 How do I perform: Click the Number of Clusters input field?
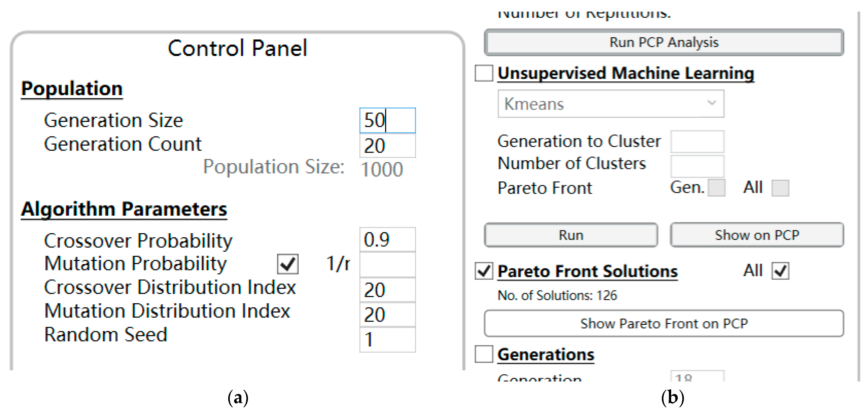[x=697, y=166]
